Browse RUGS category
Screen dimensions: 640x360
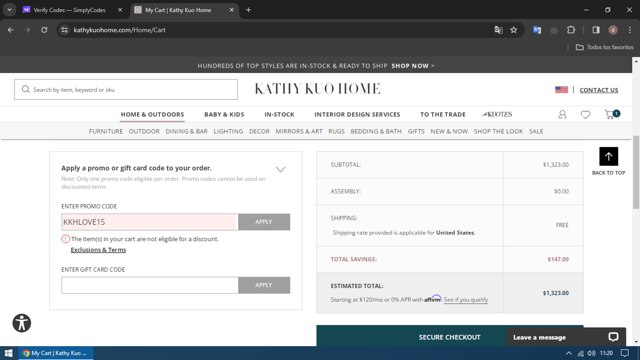336,131
